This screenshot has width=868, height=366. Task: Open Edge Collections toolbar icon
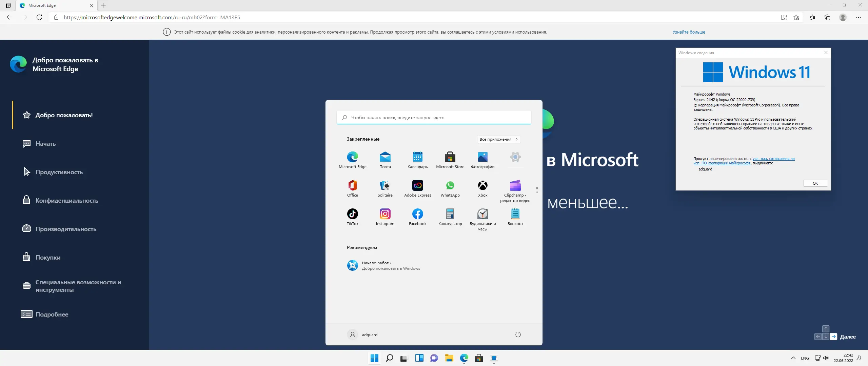827,17
